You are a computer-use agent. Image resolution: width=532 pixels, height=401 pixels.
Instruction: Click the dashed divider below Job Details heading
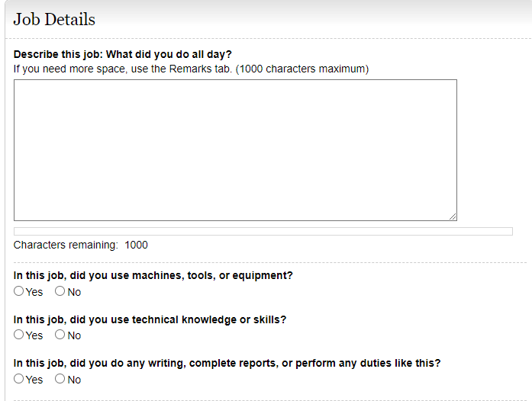pos(267,39)
